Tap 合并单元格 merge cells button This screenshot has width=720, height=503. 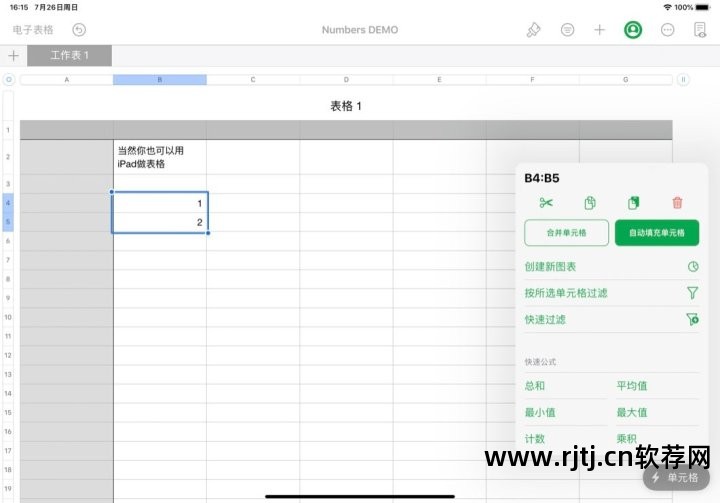coord(566,233)
